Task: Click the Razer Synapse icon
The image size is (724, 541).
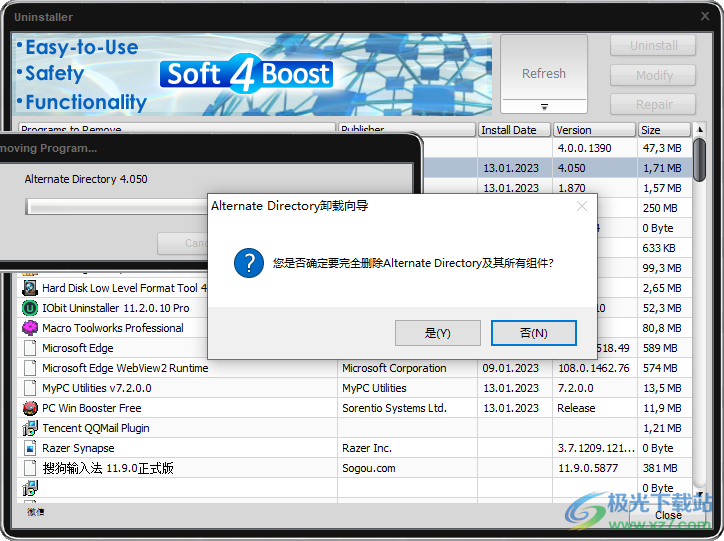Action: (x=30, y=448)
